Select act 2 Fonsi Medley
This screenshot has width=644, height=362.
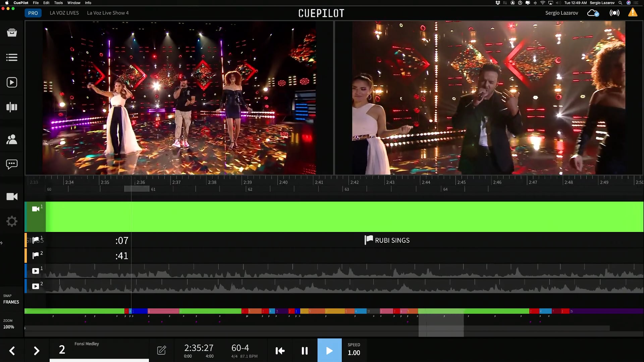point(99,349)
